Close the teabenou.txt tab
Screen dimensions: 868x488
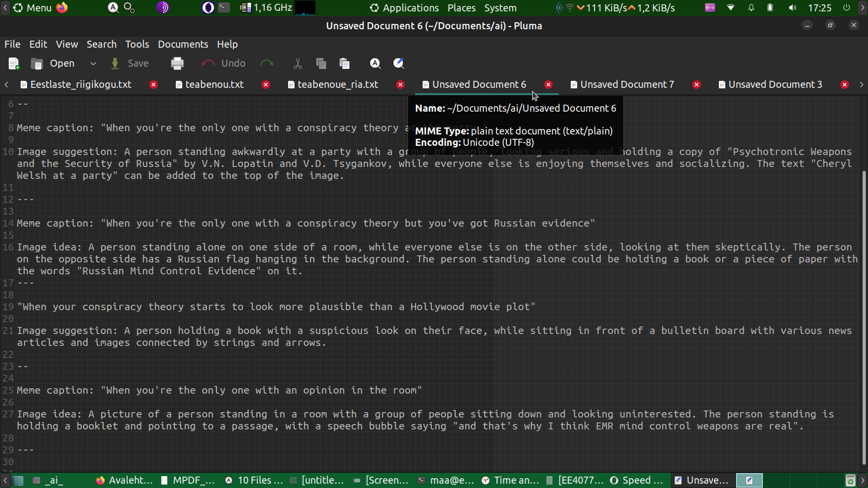(266, 85)
